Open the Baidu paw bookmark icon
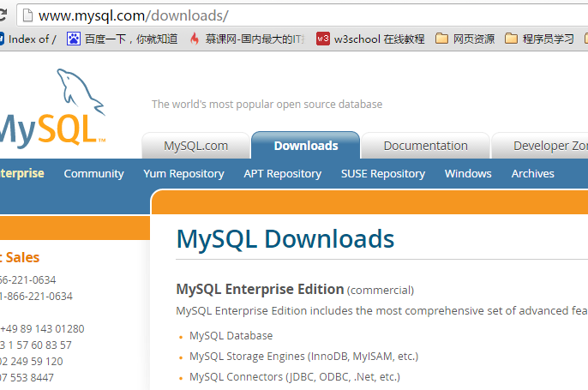 tap(74, 39)
